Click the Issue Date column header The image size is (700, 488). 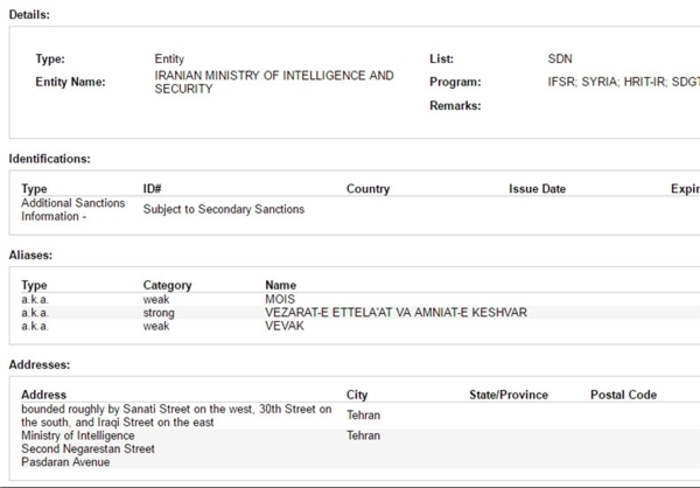click(537, 188)
